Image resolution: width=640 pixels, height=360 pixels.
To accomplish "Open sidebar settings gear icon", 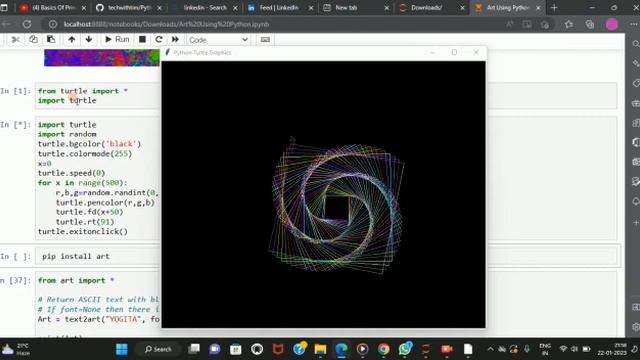I will (636, 327).
